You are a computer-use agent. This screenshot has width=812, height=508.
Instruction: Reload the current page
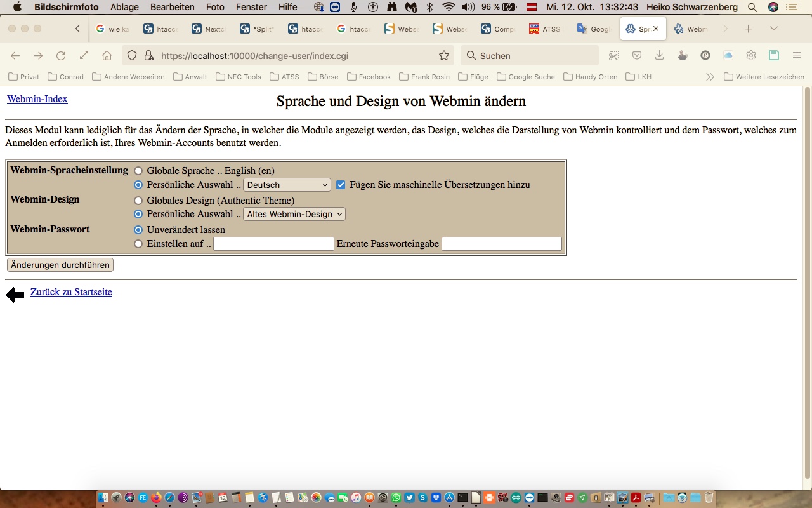click(61, 56)
